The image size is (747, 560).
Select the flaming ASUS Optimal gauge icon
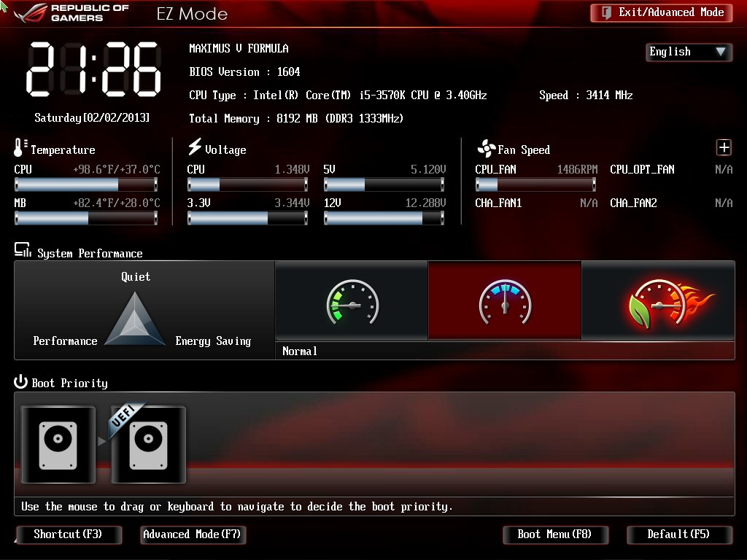(x=658, y=301)
